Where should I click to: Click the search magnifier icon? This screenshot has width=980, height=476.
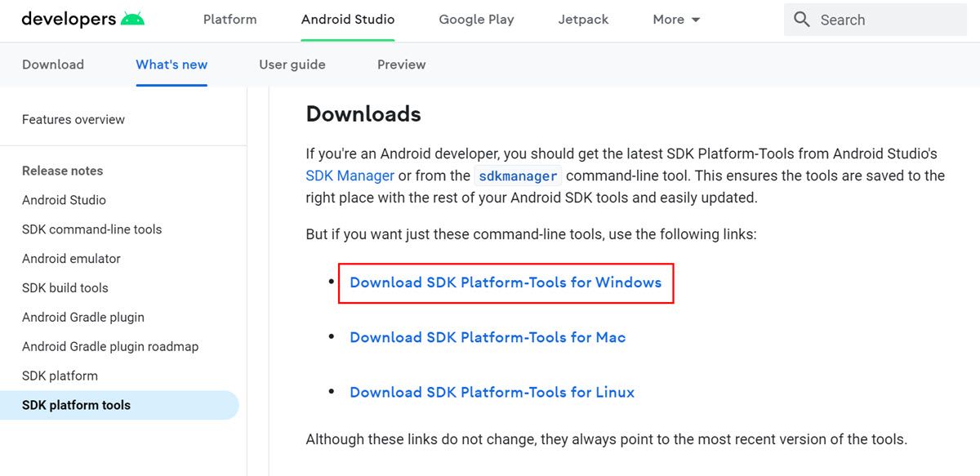802,20
